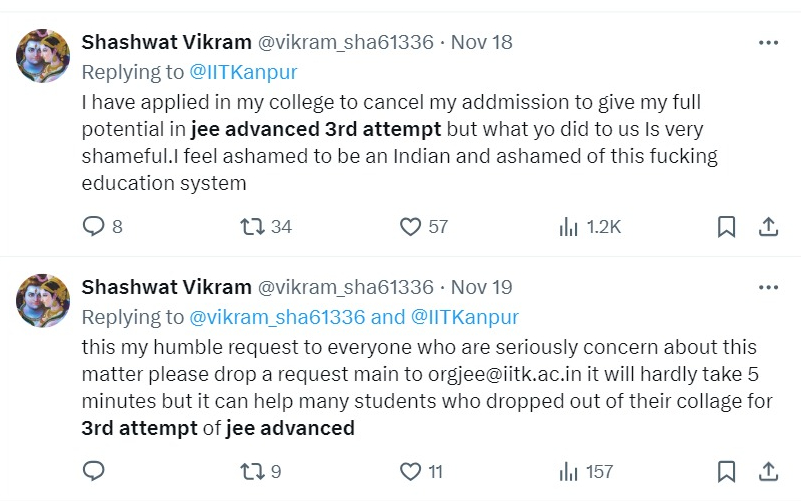
Task: Open more options on Nov 19 tweet
Action: point(768,287)
